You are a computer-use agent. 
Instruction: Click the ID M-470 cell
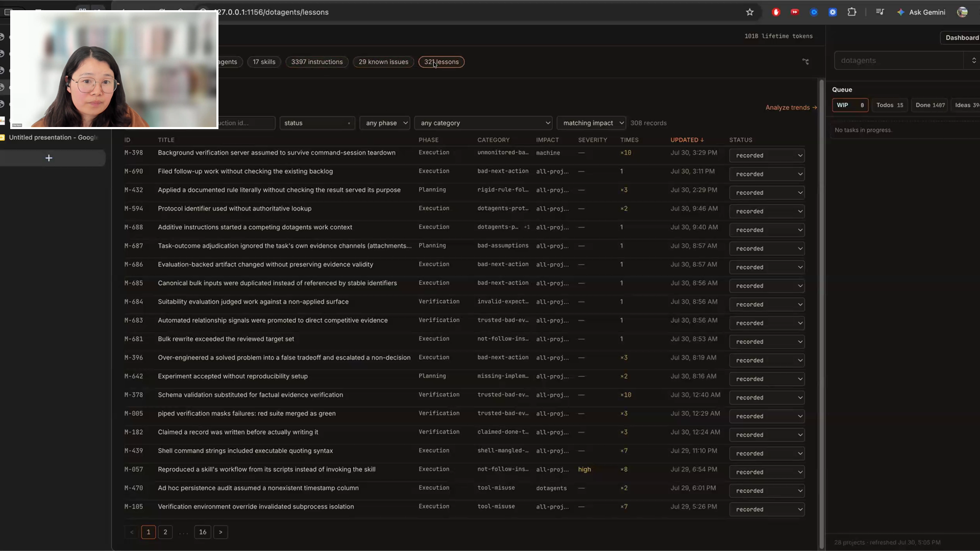[134, 488]
